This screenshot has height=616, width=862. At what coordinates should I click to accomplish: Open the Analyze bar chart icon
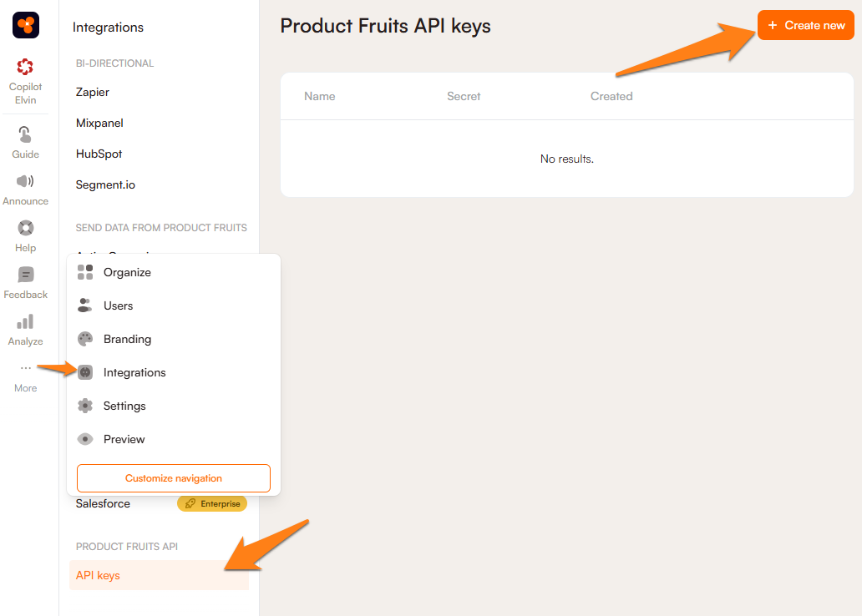pos(25,322)
